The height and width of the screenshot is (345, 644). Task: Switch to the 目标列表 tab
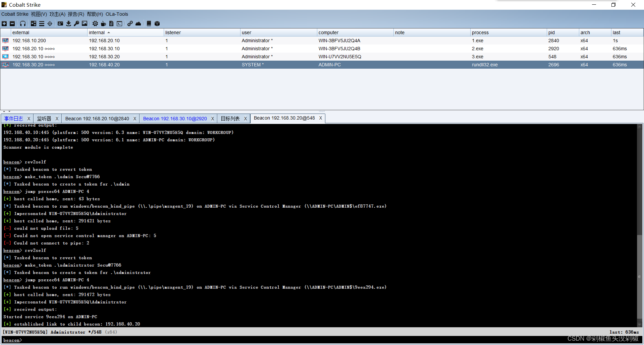point(230,119)
